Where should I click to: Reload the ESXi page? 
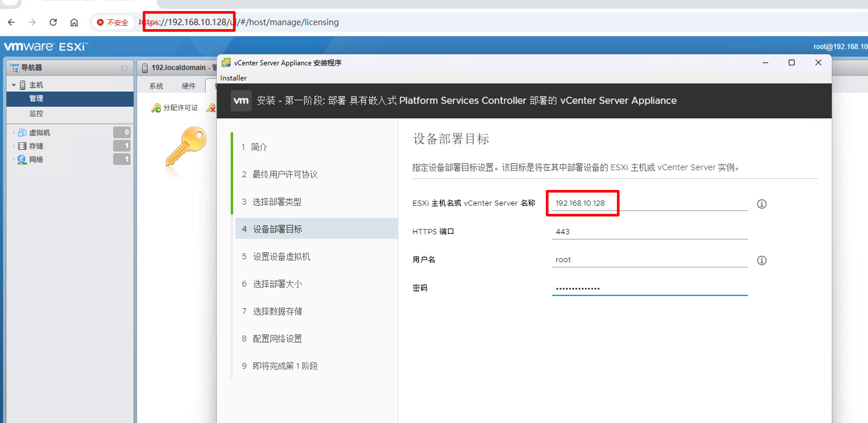(53, 22)
